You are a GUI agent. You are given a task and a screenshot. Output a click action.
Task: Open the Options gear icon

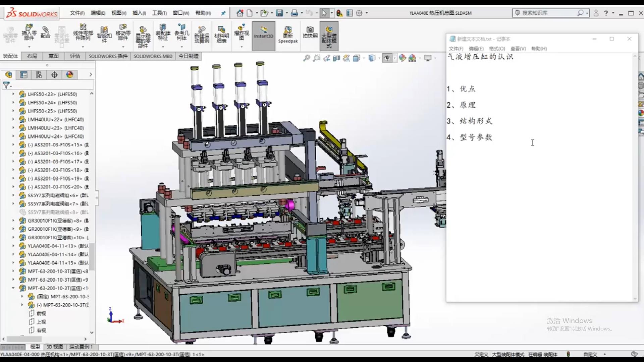(359, 13)
